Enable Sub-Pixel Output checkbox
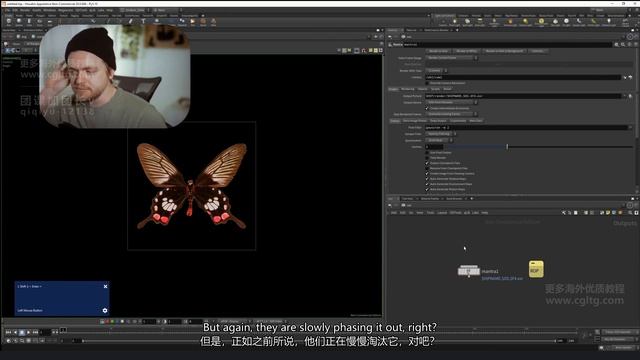Image resolution: width=640 pixels, height=360 pixels. pos(427,153)
